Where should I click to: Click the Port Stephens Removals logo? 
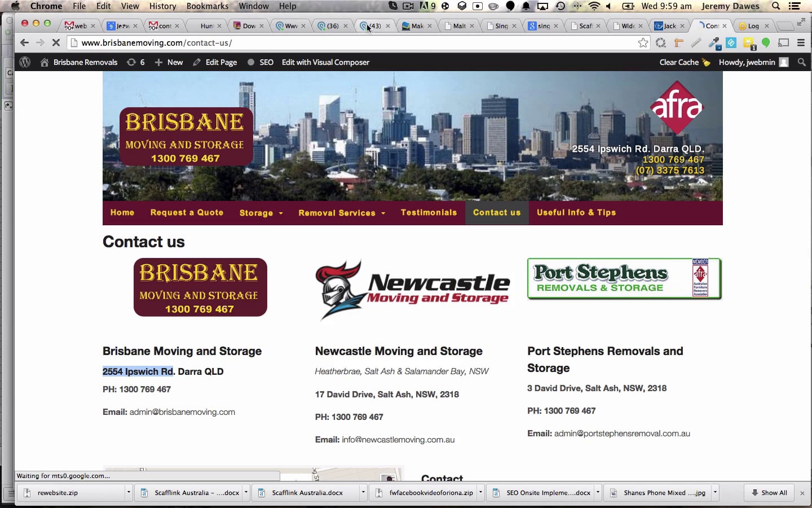point(624,278)
